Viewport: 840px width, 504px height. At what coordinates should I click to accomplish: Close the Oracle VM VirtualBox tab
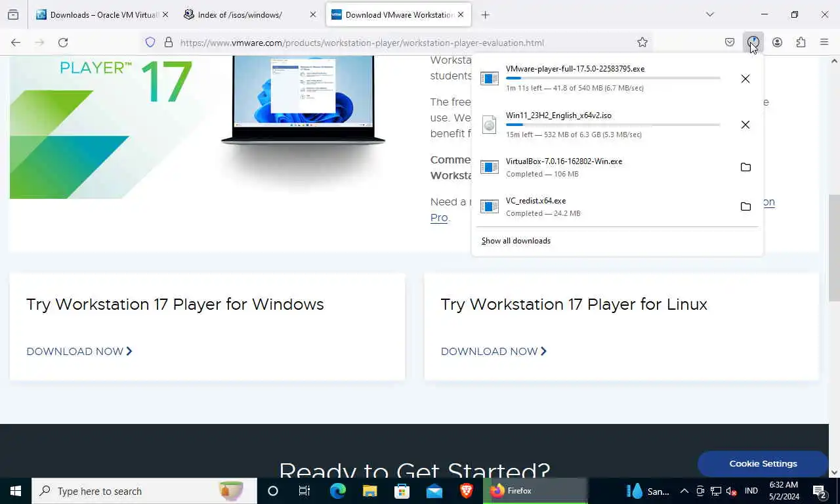point(165,14)
